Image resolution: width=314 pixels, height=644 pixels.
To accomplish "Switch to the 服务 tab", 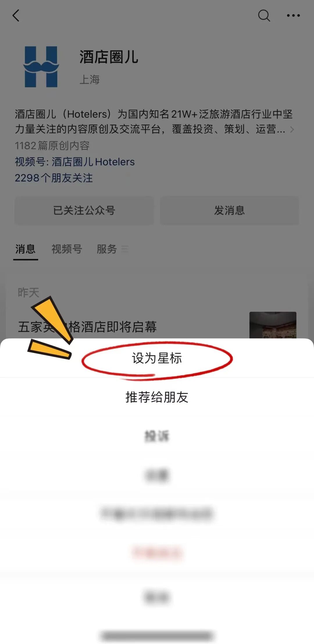I will coord(107,249).
